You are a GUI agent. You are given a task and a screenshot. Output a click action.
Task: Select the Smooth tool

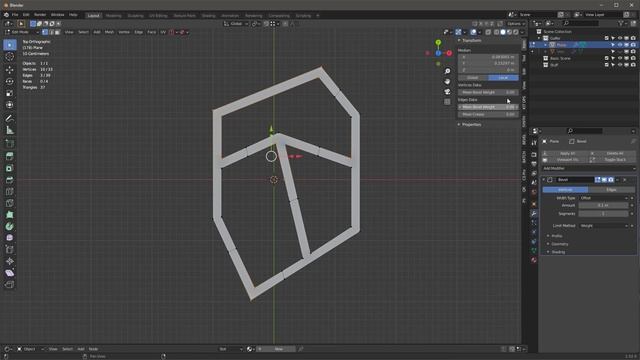(x=10, y=238)
